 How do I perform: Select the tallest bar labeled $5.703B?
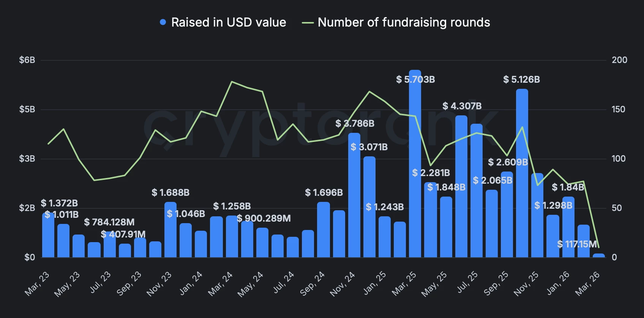pyautogui.click(x=415, y=163)
